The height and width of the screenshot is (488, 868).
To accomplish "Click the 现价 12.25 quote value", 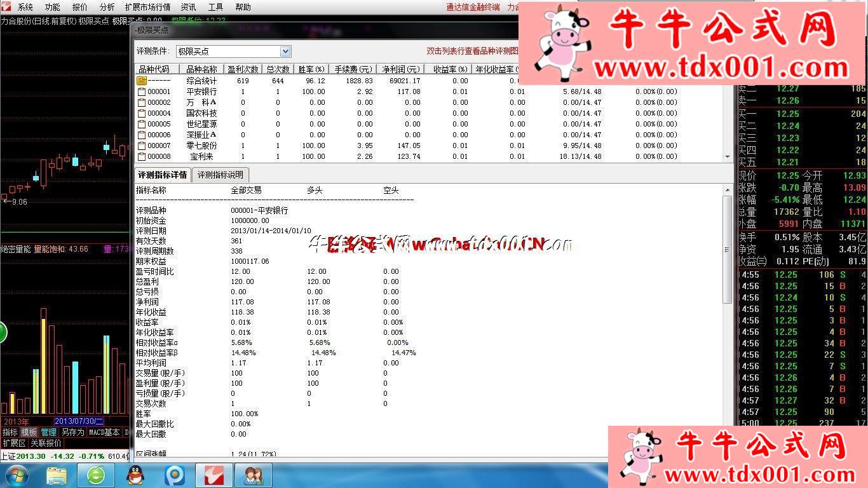I will tap(787, 175).
